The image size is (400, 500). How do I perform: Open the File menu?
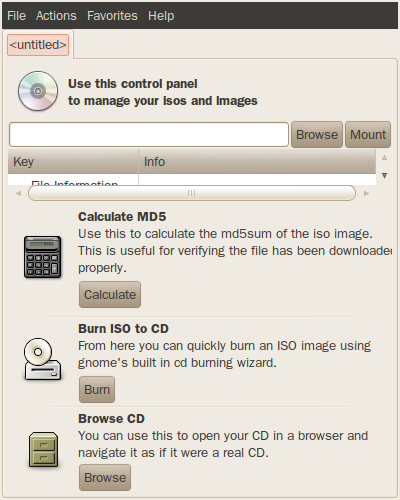click(16, 16)
